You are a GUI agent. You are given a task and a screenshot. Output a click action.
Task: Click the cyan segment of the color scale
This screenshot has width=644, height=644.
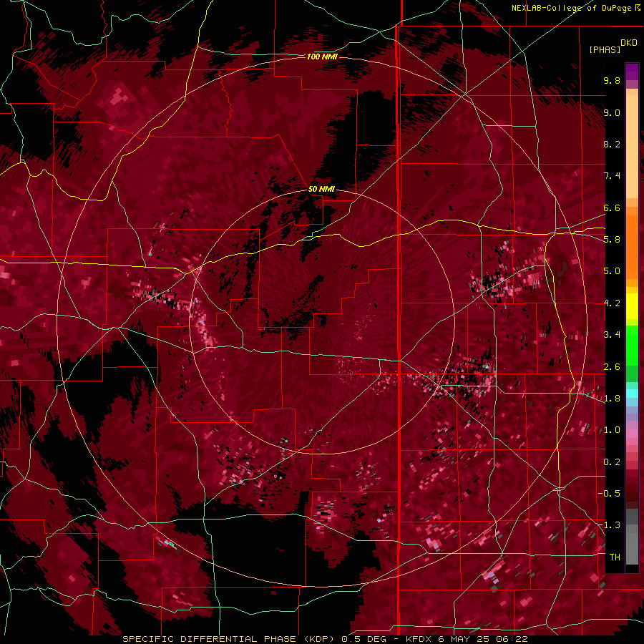click(632, 394)
